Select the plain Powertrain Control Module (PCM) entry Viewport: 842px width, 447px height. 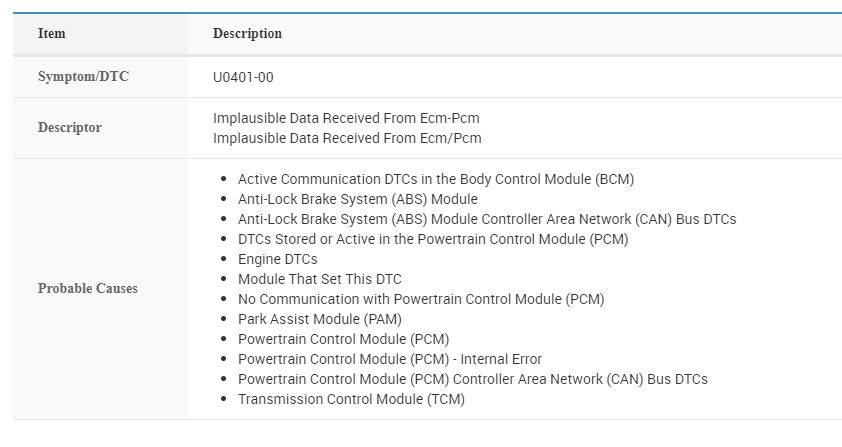[x=343, y=339]
